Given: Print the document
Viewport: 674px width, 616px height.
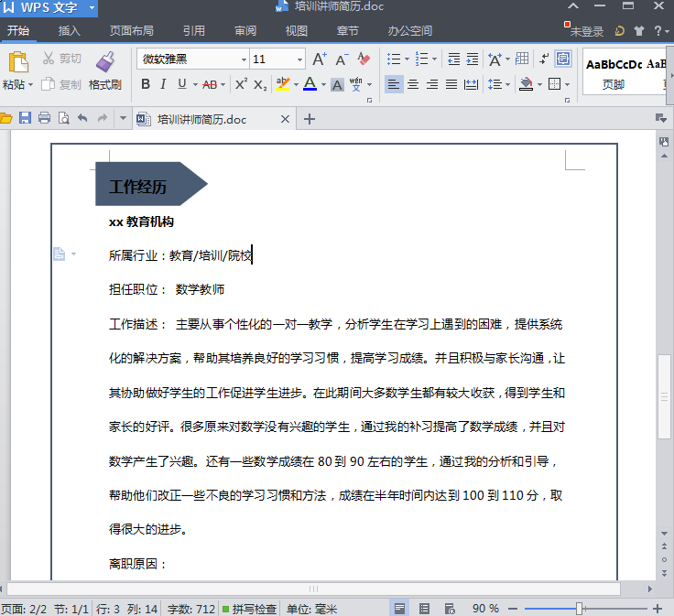Looking at the screenshot, I should coord(44,118).
